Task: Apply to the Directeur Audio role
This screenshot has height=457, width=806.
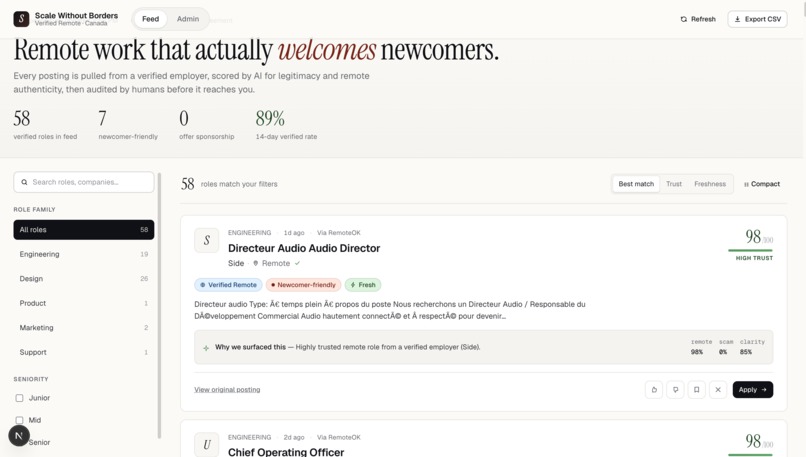Action: tap(753, 390)
